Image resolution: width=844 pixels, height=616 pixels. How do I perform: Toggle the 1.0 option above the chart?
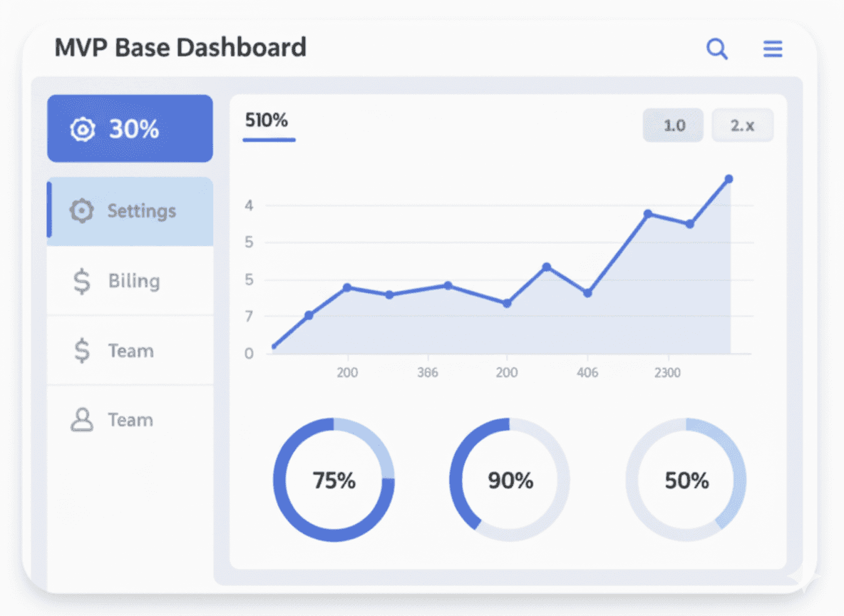click(x=672, y=125)
